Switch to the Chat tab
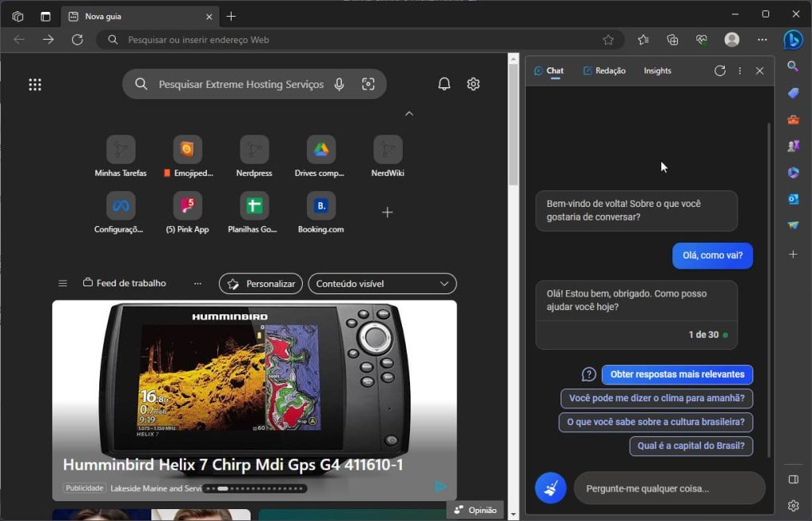The width and height of the screenshot is (812, 521). pyautogui.click(x=549, y=71)
